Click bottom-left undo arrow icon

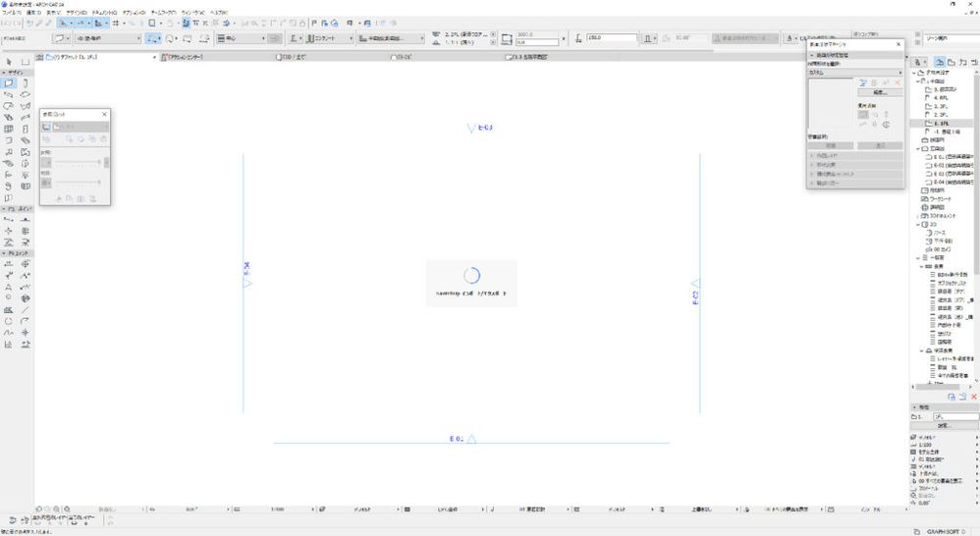point(12,520)
